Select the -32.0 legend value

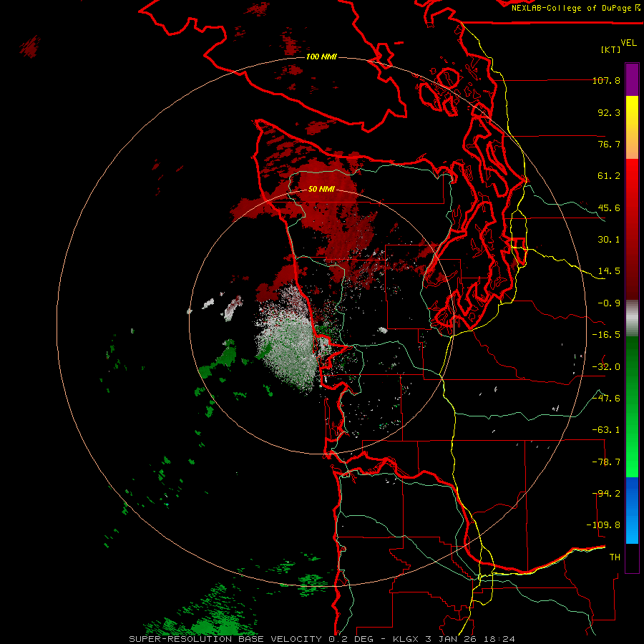click(606, 367)
